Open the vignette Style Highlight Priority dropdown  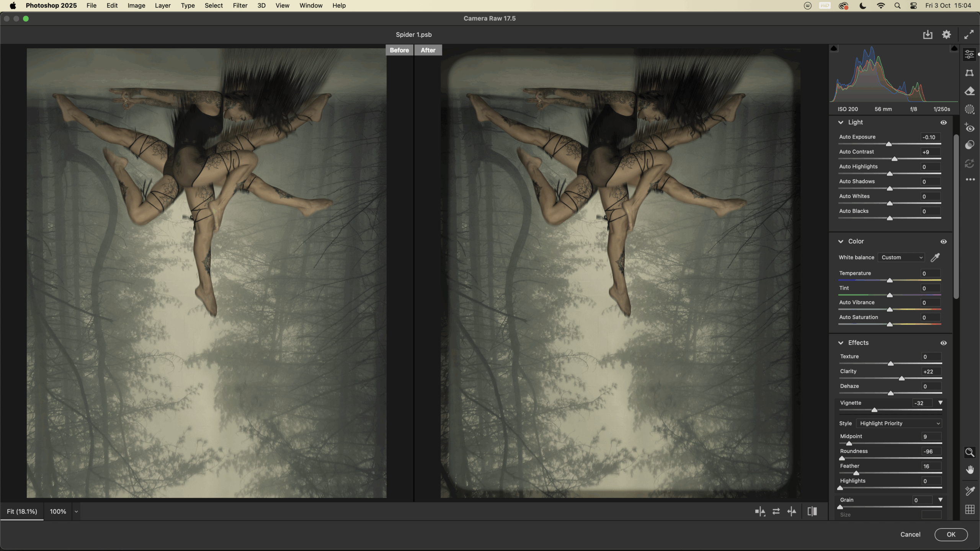point(899,423)
